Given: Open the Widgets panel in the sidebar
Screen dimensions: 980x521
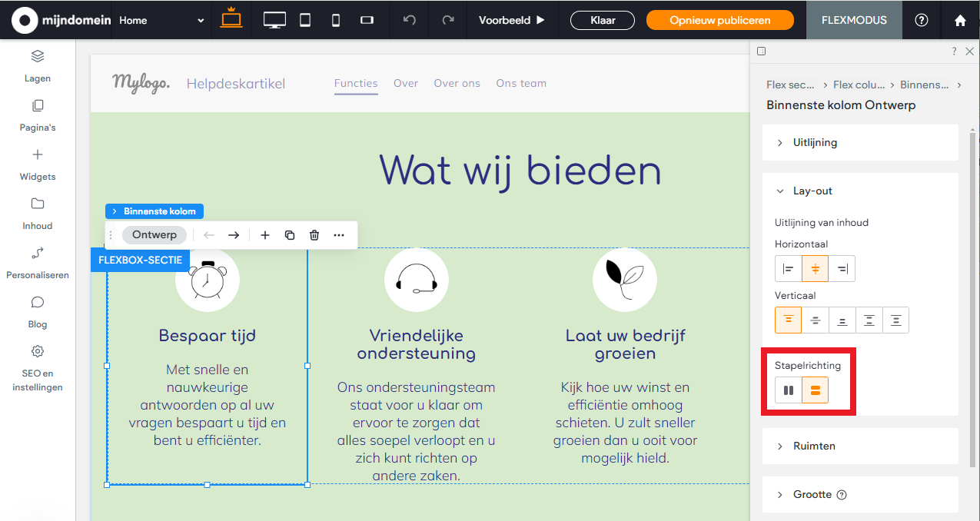Looking at the screenshot, I should (37, 164).
